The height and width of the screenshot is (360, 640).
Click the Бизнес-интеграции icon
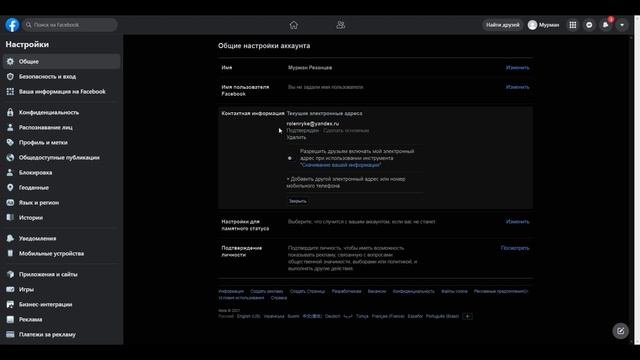(x=10, y=304)
